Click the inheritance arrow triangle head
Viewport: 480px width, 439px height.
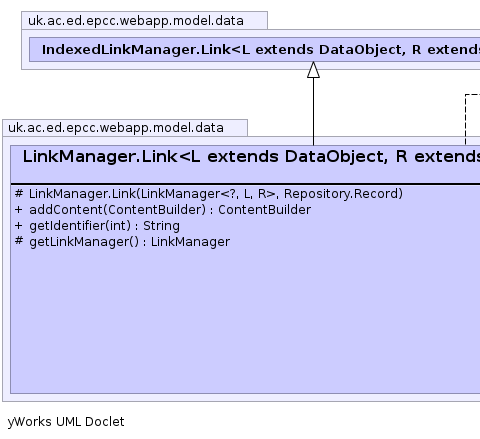[313, 70]
